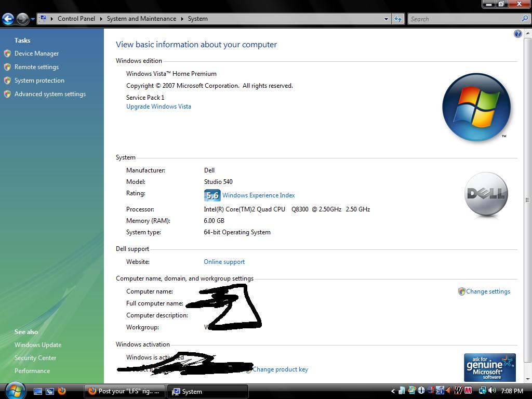532x399 pixels.
Task: Open Remote settings from the Tasks pane
Action: click(x=37, y=67)
